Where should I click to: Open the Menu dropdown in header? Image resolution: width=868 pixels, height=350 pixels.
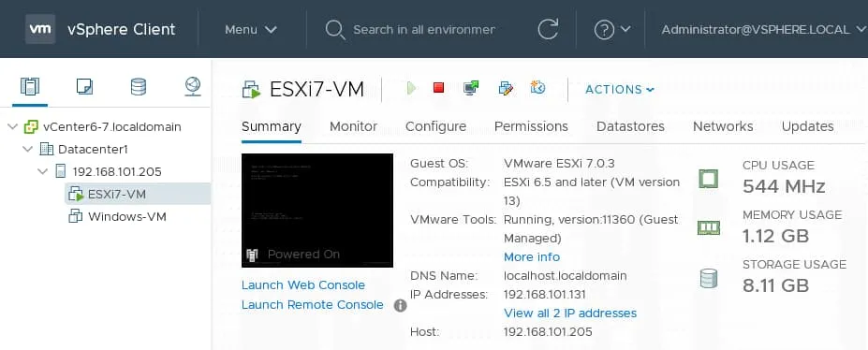251,30
